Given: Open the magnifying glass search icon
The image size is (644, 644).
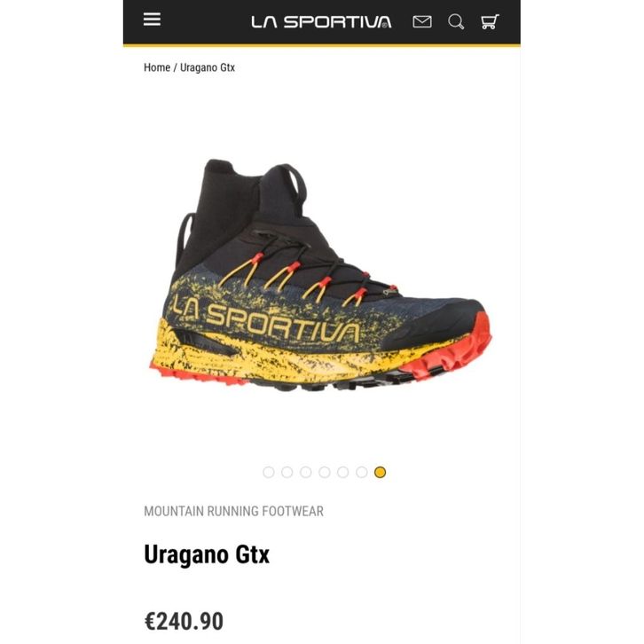Looking at the screenshot, I should pos(455,22).
